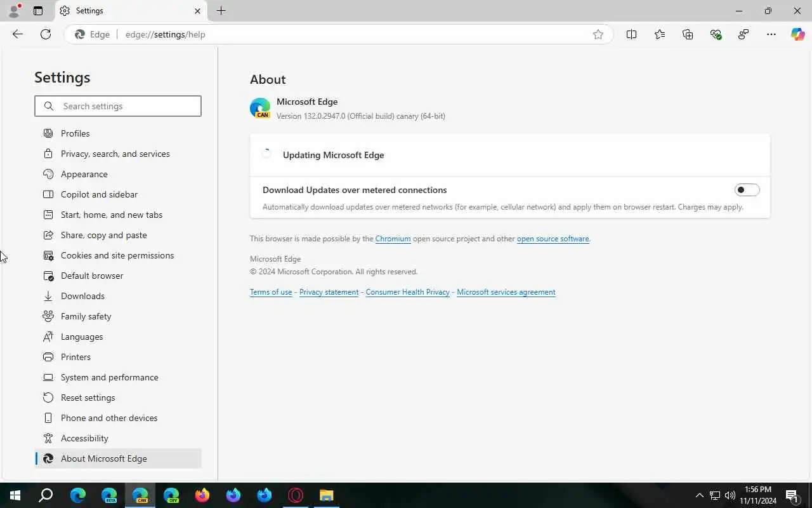Screen dimensions: 812x508
Task: Open the Privacy statement link
Action: pyautogui.click(x=329, y=292)
